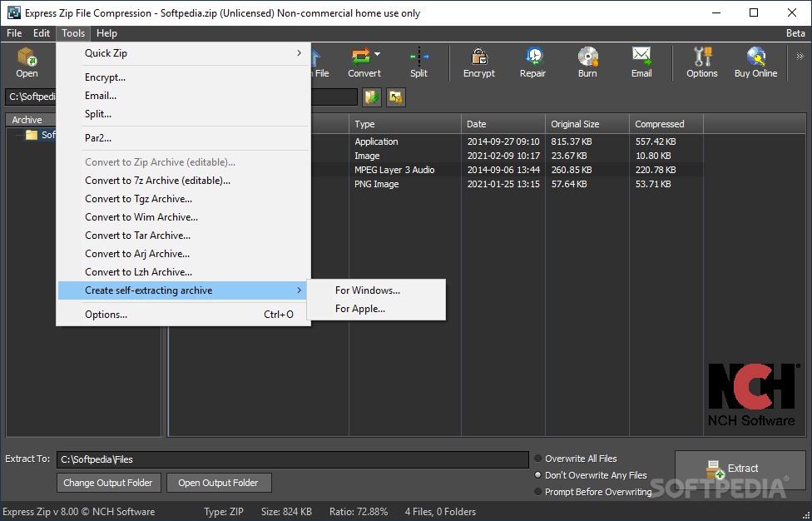Select Convert to Arj Archive

click(x=183, y=254)
